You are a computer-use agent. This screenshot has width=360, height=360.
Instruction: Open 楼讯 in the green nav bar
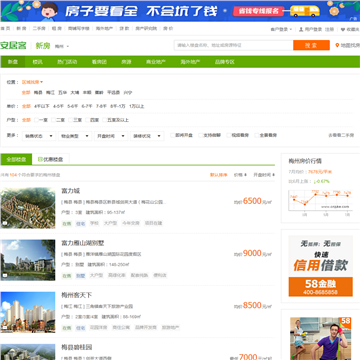point(37,62)
